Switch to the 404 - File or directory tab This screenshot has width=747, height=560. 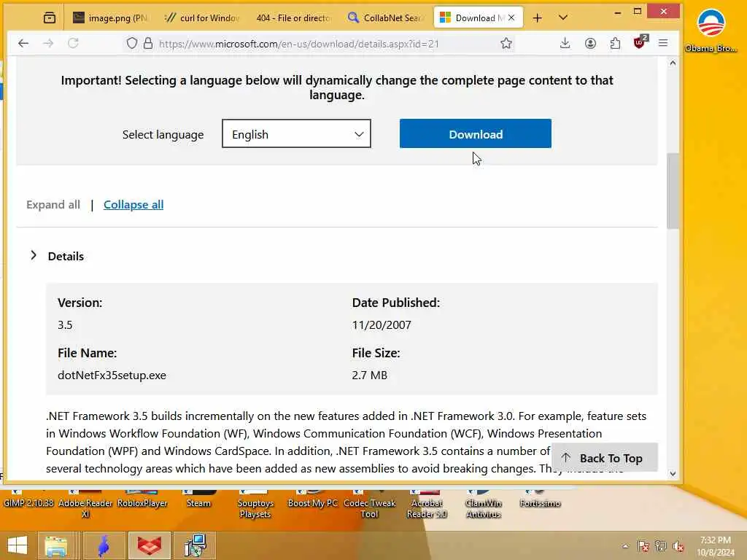293,18
